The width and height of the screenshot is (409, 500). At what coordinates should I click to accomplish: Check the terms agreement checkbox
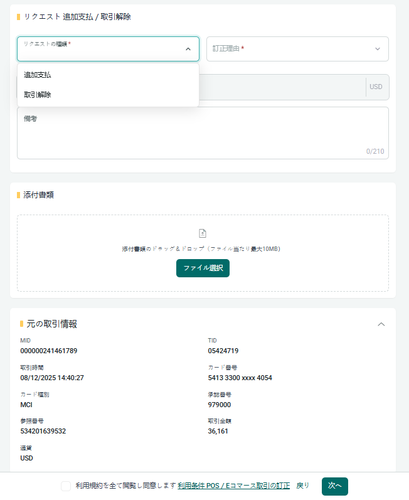click(x=66, y=486)
